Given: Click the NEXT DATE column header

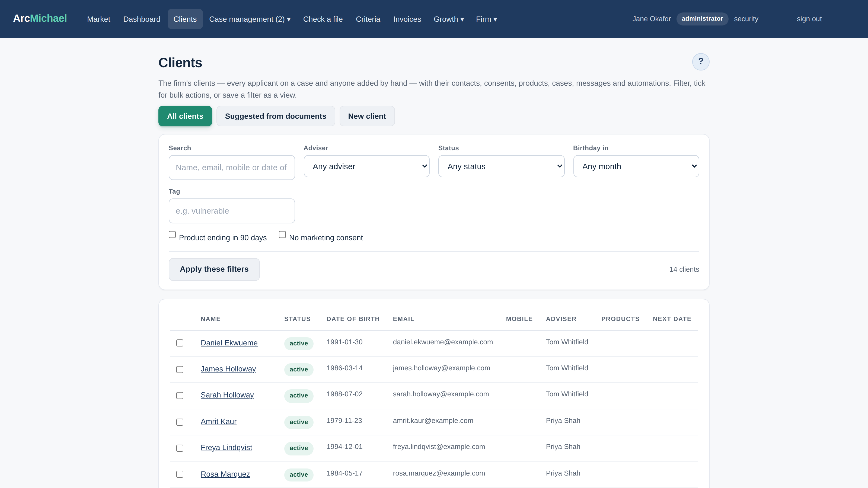Looking at the screenshot, I should click(672, 319).
